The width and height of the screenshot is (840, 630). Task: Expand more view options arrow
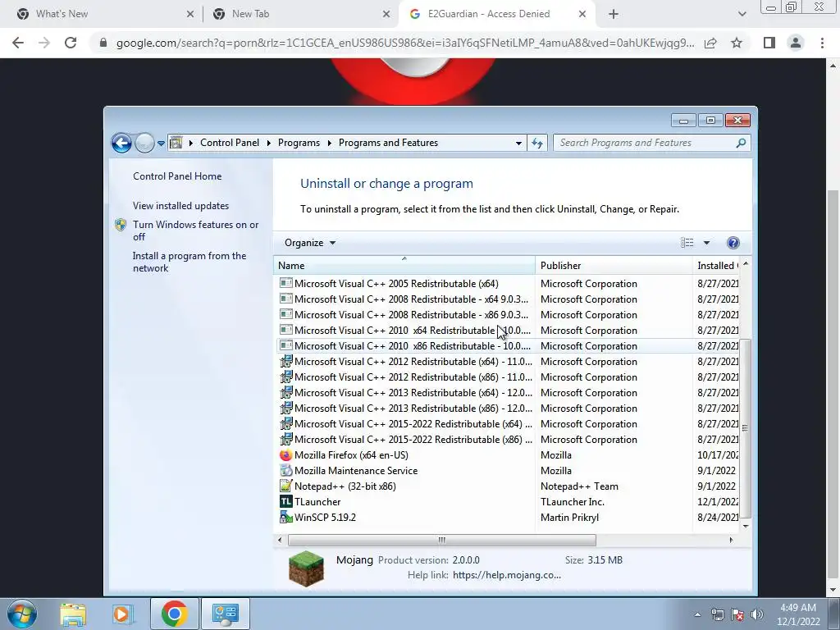[x=706, y=243]
